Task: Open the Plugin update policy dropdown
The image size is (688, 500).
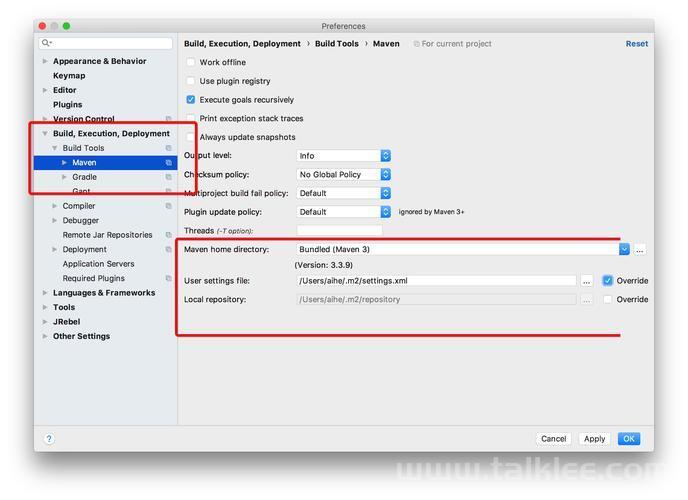Action: click(x=344, y=212)
